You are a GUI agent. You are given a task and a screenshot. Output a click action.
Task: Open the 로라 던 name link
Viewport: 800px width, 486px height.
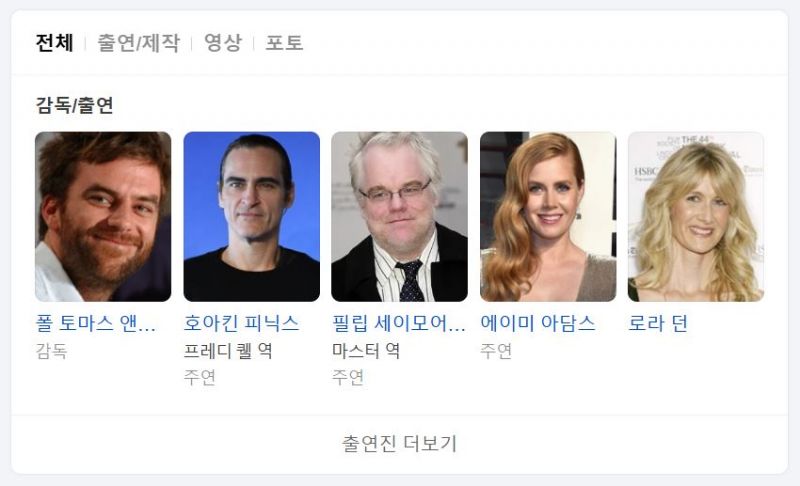pos(658,323)
